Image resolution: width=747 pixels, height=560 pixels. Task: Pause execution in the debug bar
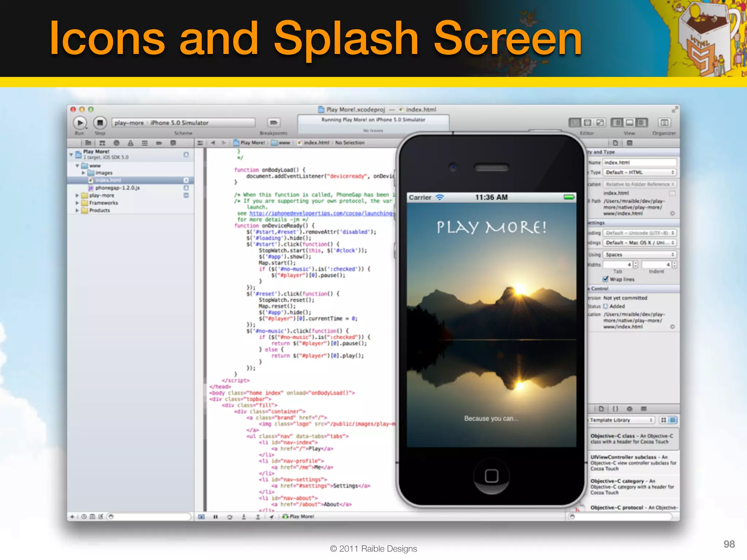click(x=215, y=517)
